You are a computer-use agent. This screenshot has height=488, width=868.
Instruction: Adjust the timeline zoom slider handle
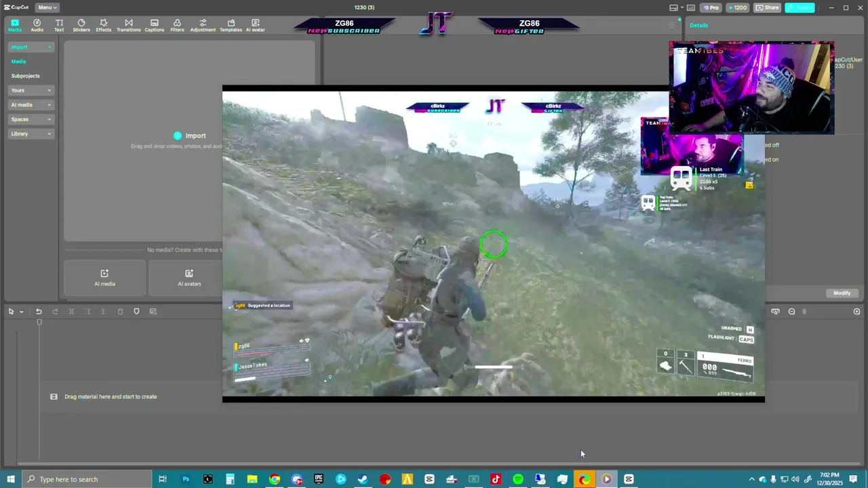(x=804, y=312)
